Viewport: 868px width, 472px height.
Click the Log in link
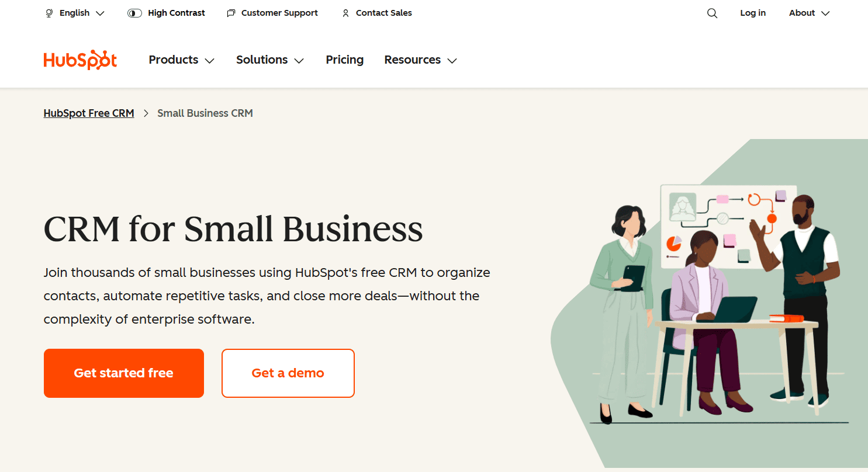point(753,13)
